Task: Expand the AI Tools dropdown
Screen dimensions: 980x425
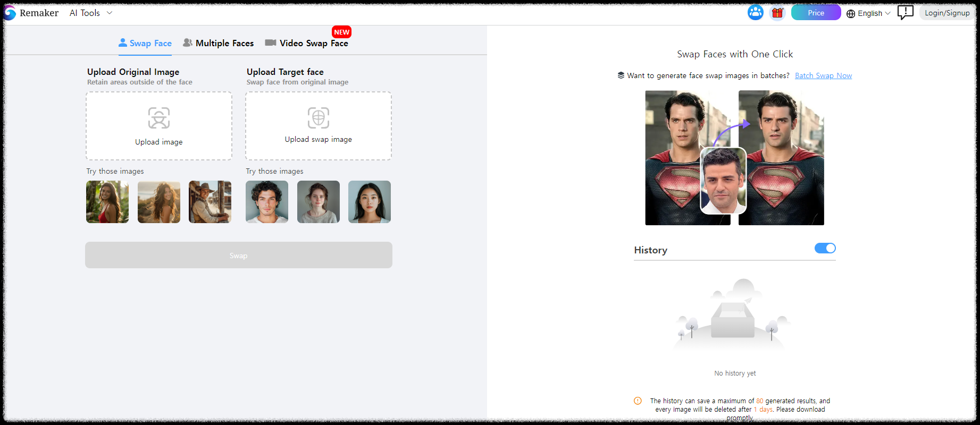Action: 91,13
